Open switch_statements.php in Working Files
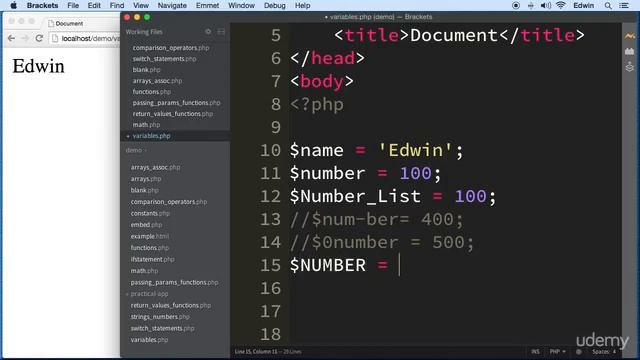Viewport: 640px width, 360px height. (164, 59)
